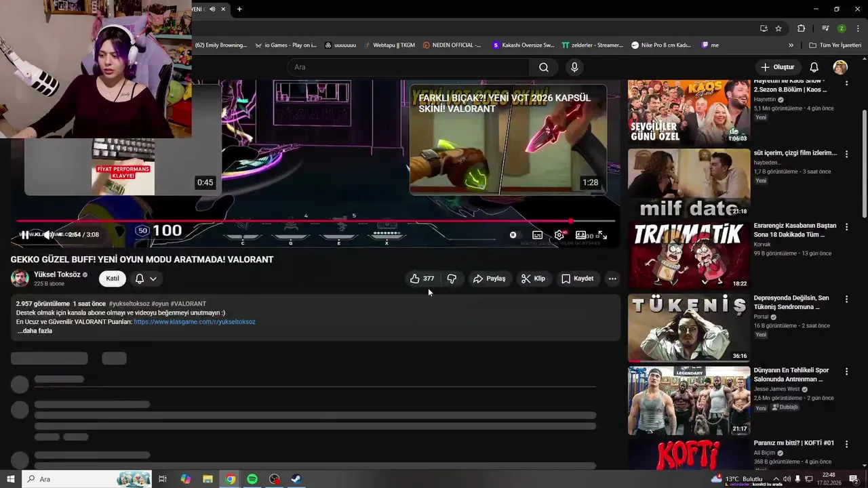The height and width of the screenshot is (488, 868).
Task: Open Kakashi Oversize bookmark
Action: tap(524, 45)
